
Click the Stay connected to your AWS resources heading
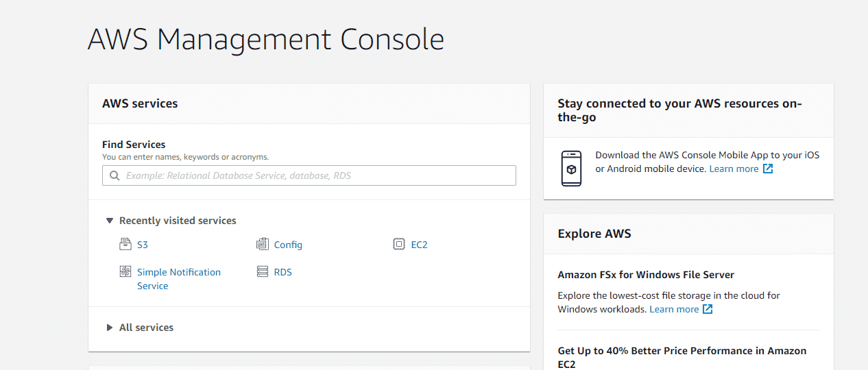[x=679, y=110]
